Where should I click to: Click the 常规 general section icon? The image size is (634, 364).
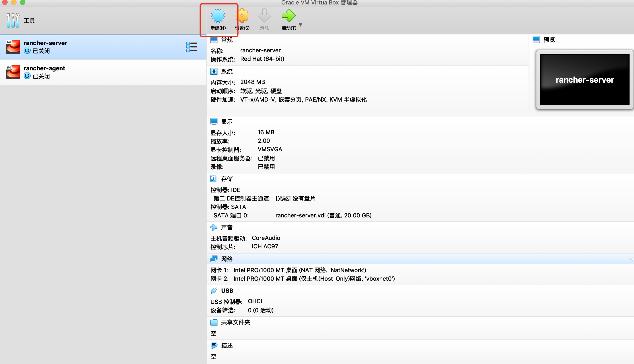point(214,39)
